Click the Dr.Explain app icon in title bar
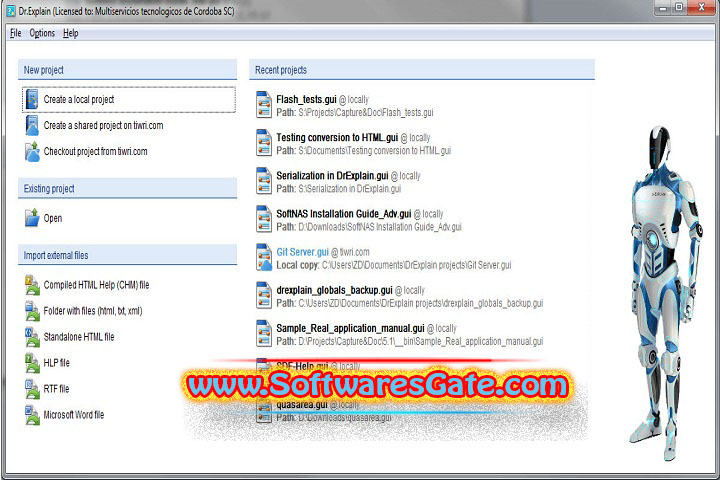 tap(11, 11)
